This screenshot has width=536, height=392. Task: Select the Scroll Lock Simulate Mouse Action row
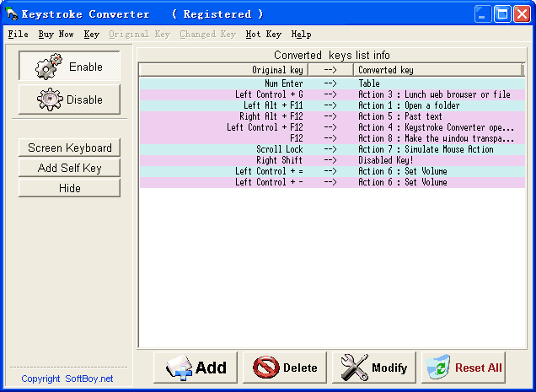(331, 149)
